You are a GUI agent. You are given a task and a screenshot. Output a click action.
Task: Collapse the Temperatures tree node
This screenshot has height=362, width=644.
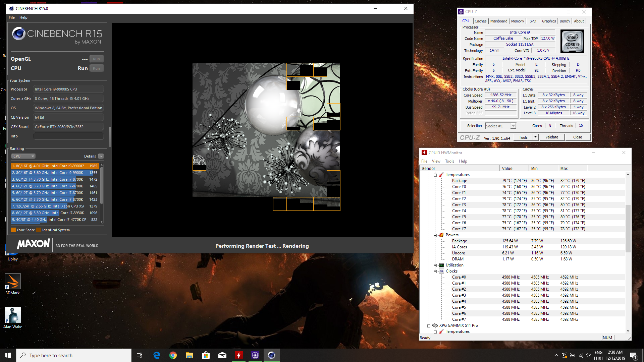point(435,175)
